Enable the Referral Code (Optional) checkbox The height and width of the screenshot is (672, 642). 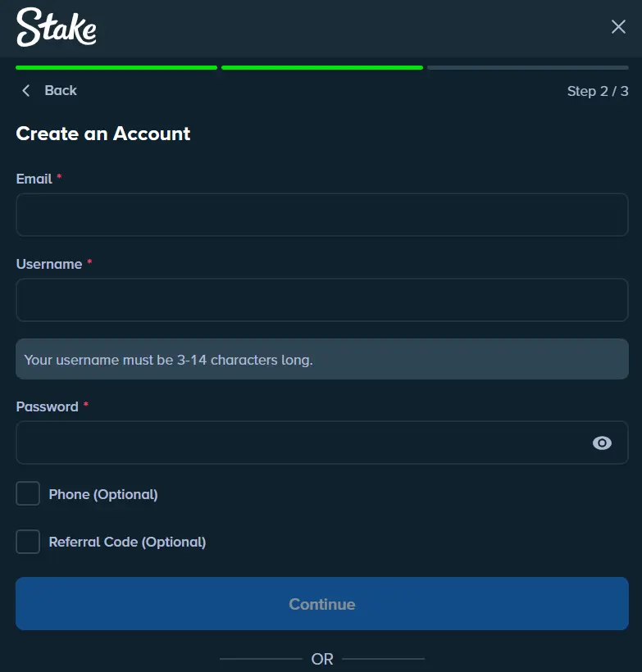point(28,542)
